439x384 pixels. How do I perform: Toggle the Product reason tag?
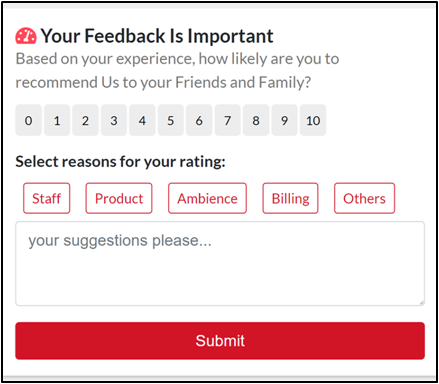coord(119,198)
